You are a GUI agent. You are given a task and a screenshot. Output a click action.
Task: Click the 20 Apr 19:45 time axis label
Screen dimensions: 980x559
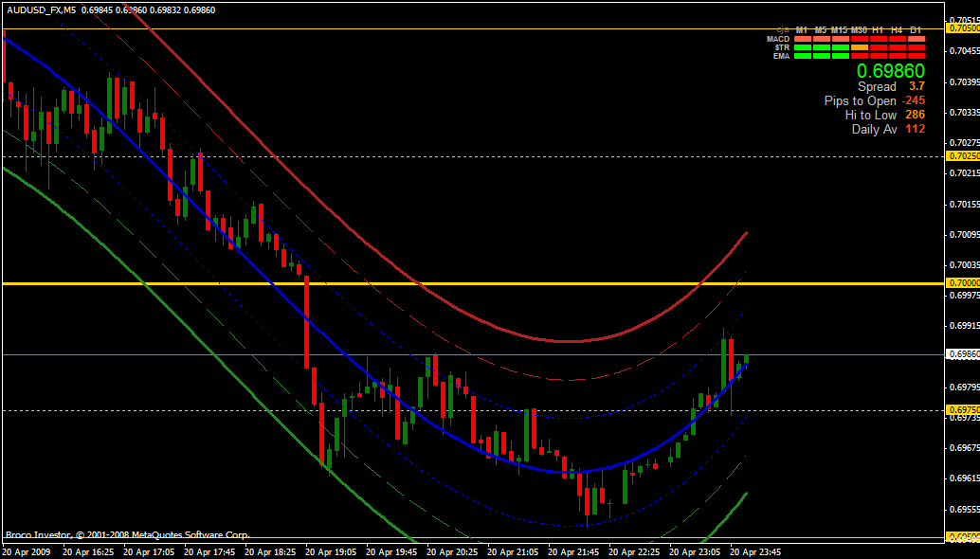pos(391,552)
